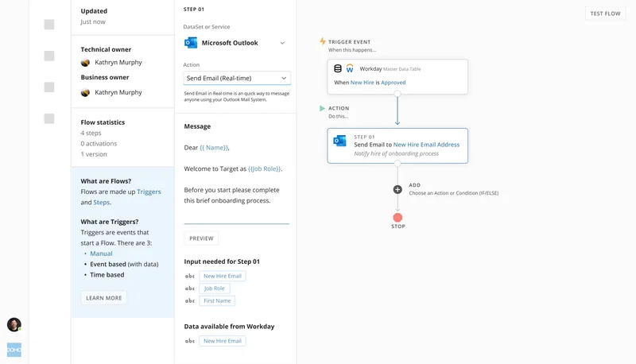This screenshot has width=636, height=364.
Task: Click the lightning bolt Trigger Event icon
Action: [323, 41]
